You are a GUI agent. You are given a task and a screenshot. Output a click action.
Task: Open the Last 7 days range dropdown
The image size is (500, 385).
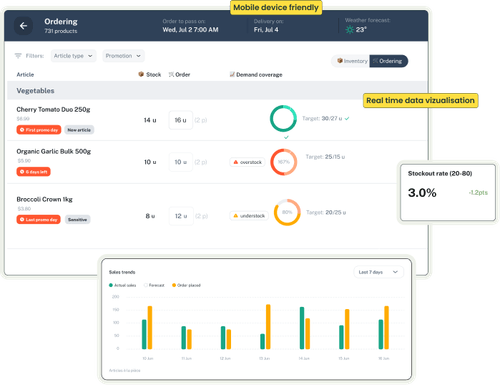(x=378, y=272)
